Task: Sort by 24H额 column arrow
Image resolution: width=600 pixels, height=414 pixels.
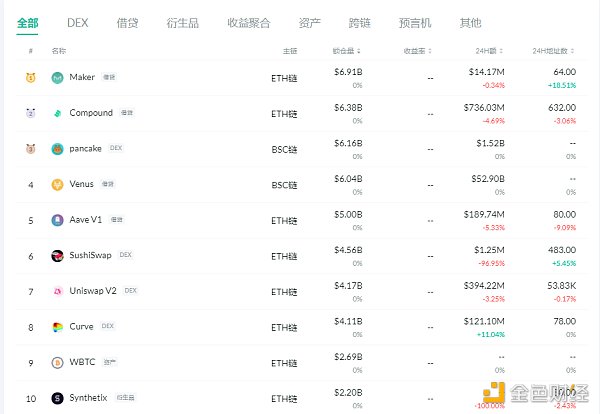Action: tap(501, 50)
